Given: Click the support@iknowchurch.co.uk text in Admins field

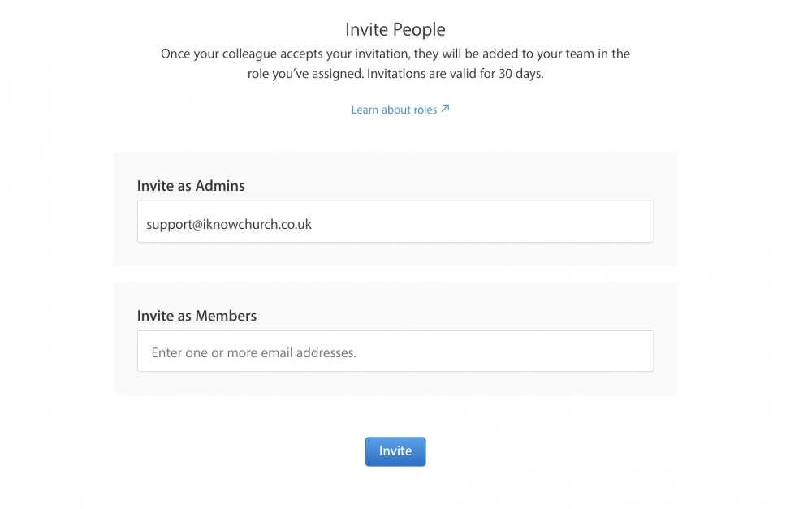Looking at the screenshot, I should (229, 224).
